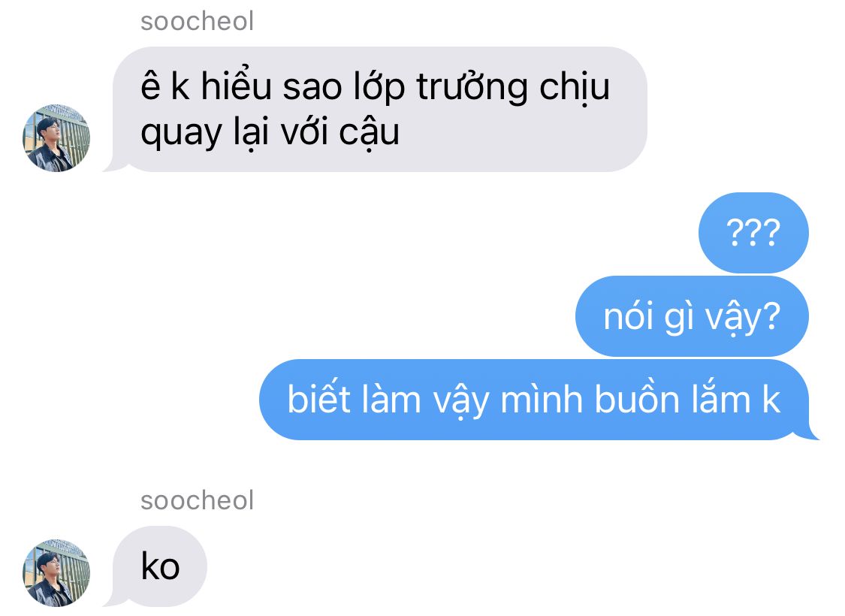Select the gray "ko" reply bubble
The width and height of the screenshot is (845, 616).
coord(159,566)
